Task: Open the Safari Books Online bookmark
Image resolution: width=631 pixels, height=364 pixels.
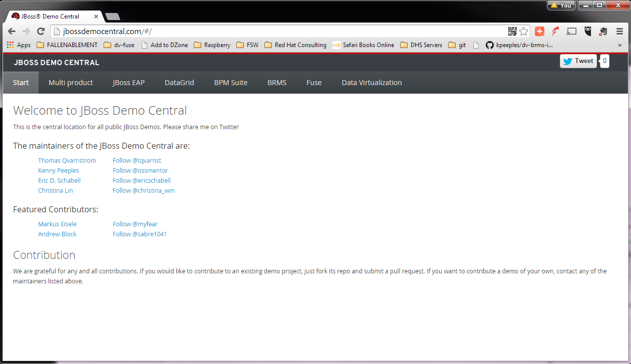Action: (x=364, y=45)
